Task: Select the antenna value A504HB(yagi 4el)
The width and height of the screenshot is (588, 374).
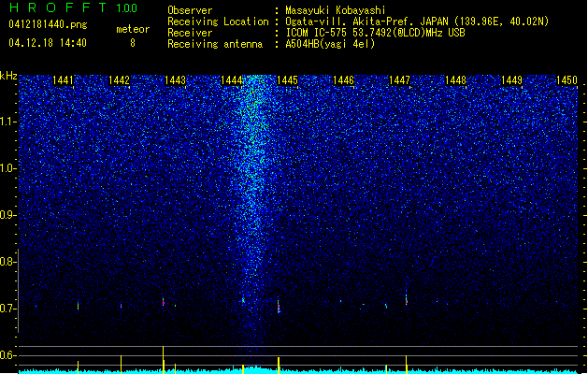Action: [x=330, y=44]
